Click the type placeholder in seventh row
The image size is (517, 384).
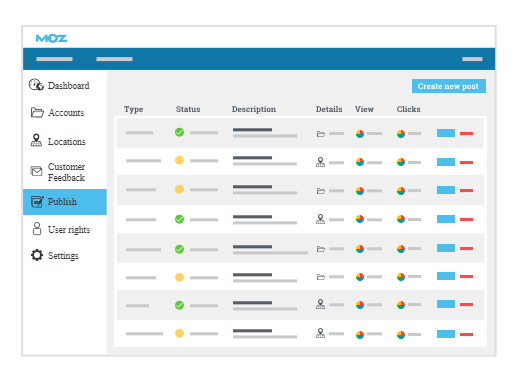pyautogui.click(x=137, y=306)
